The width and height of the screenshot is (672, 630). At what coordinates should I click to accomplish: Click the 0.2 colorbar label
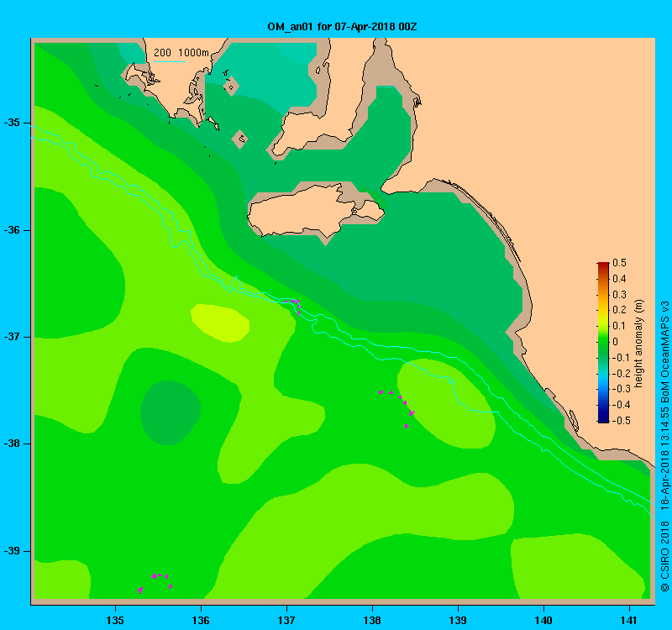pyautogui.click(x=619, y=310)
